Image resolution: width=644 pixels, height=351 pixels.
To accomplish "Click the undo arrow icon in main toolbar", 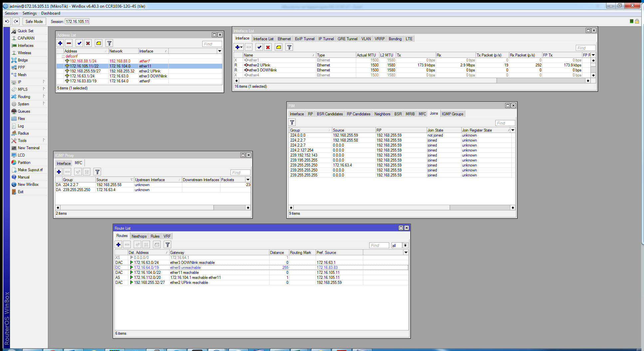I will pos(7,21).
